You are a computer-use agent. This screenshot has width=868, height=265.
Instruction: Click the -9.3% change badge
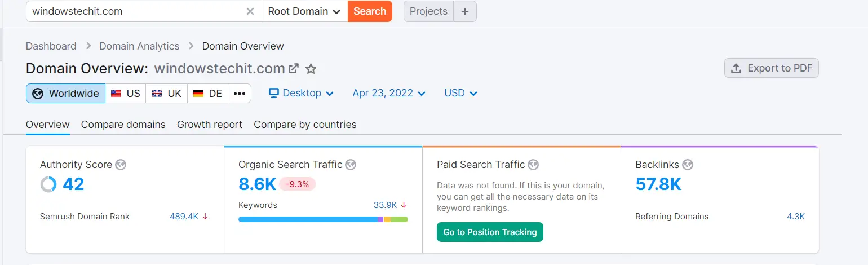(x=297, y=184)
